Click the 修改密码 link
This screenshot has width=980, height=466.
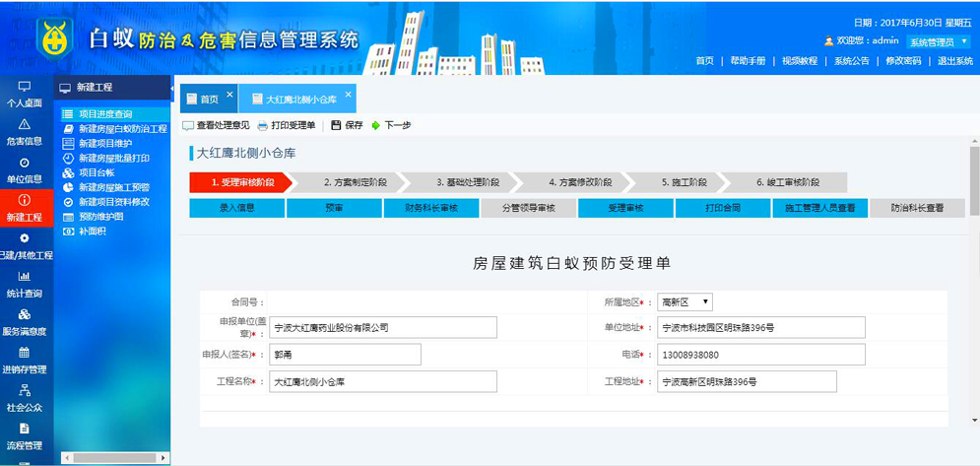tap(902, 61)
